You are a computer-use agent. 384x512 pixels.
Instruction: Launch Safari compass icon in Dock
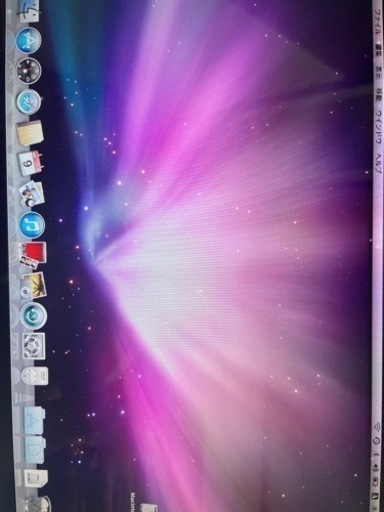coord(29,102)
